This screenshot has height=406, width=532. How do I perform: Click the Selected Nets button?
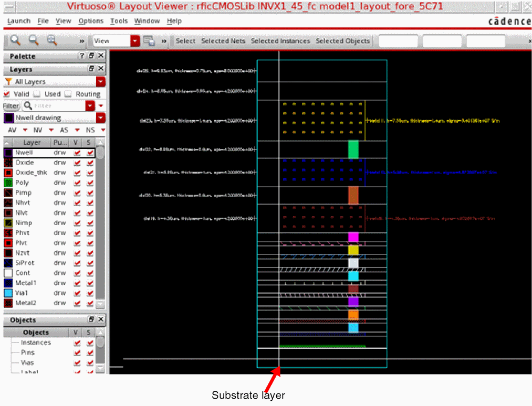tap(223, 41)
